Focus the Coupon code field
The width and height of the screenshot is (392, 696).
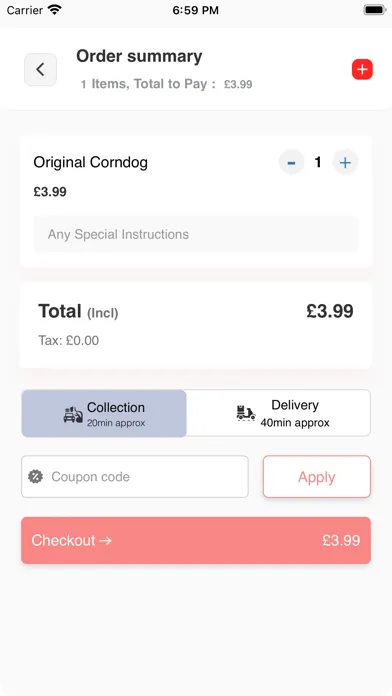pyautogui.click(x=135, y=477)
